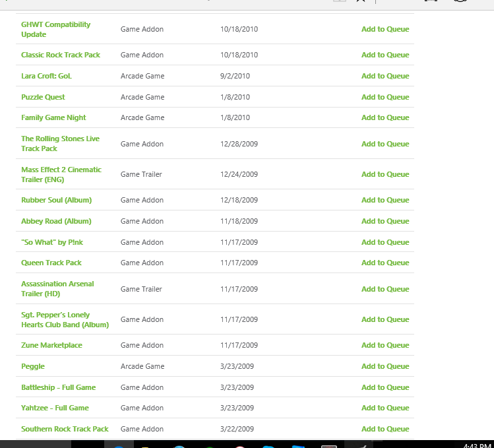Select "Game Addon" in Rubber Soul row
This screenshot has width=494, height=448.
tap(142, 200)
